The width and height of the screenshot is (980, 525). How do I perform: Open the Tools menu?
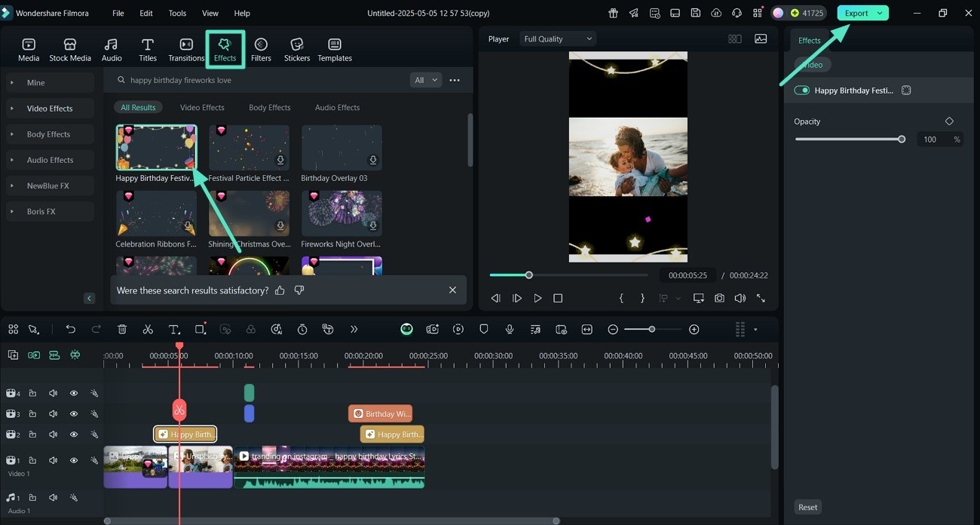(x=177, y=13)
